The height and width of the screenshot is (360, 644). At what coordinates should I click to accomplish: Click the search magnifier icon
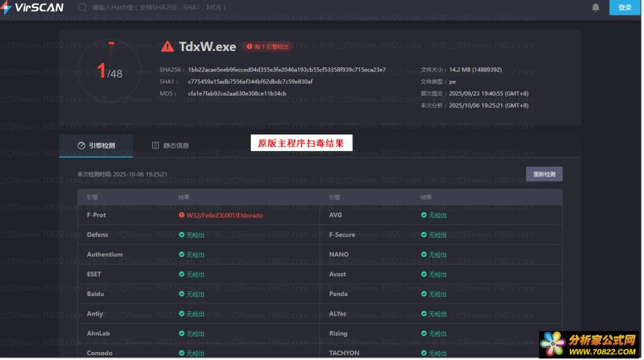coord(83,7)
